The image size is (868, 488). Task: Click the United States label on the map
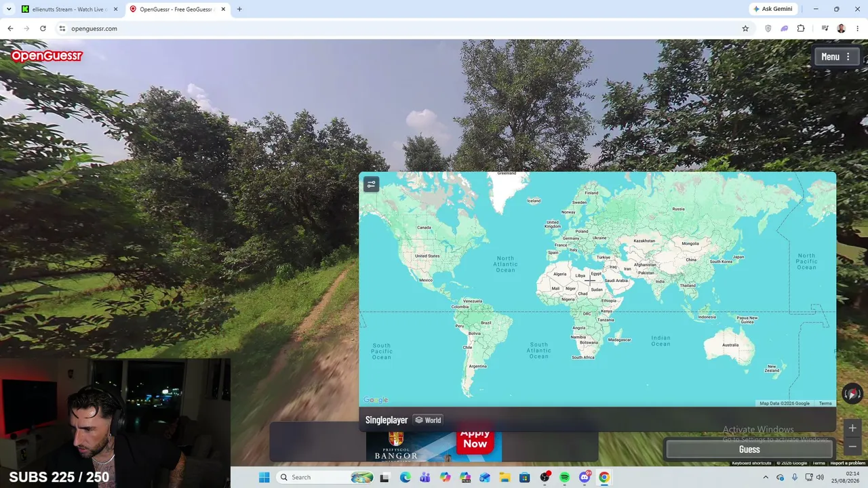[x=427, y=256]
